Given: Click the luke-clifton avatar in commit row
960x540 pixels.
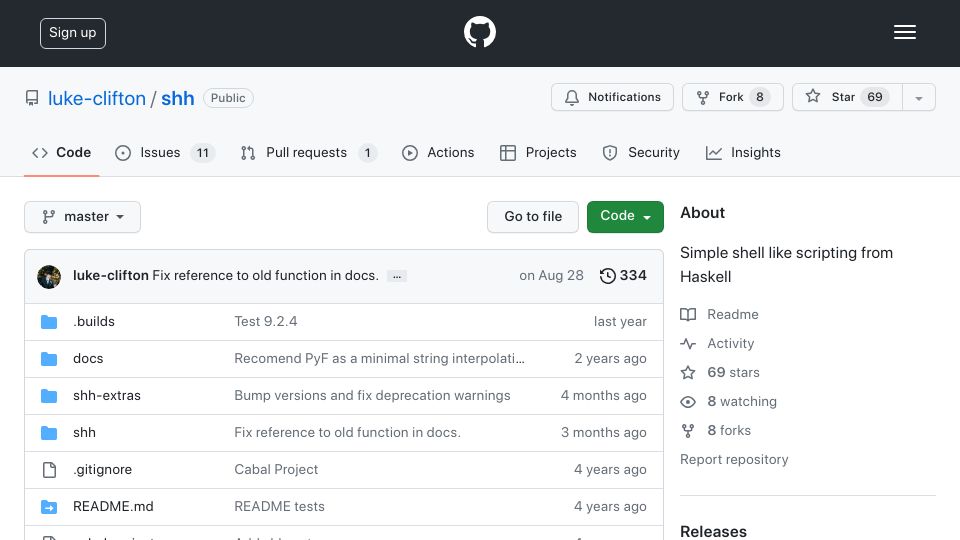Looking at the screenshot, I should (49, 277).
